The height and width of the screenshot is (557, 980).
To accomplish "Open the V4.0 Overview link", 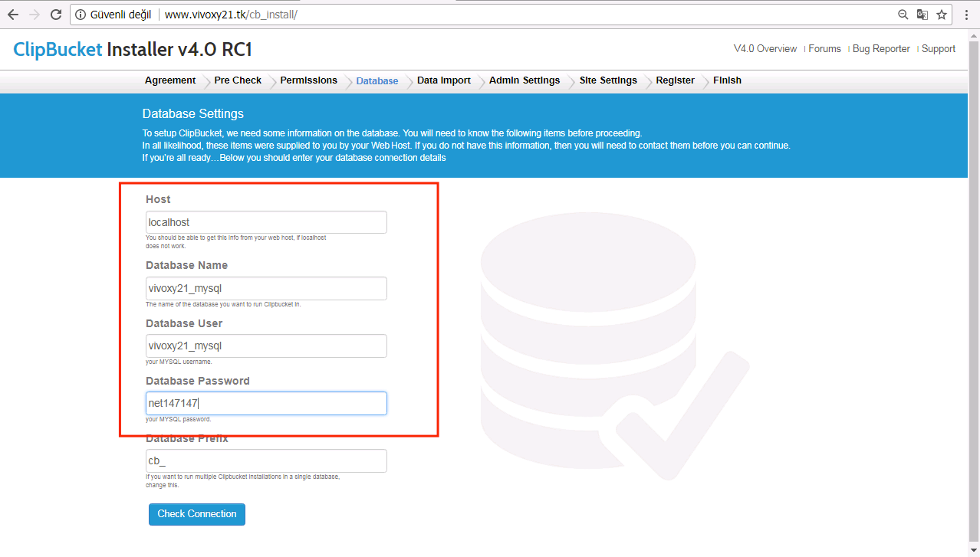I will pos(765,48).
